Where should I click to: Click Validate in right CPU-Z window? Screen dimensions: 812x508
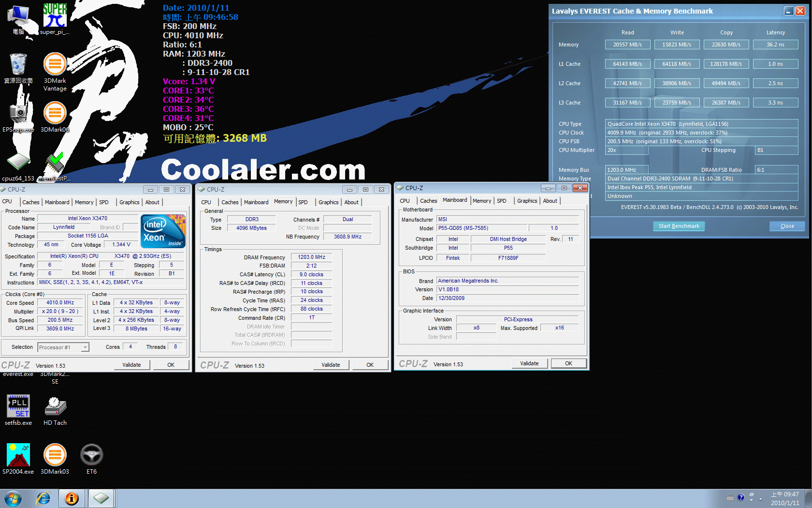coord(529,363)
